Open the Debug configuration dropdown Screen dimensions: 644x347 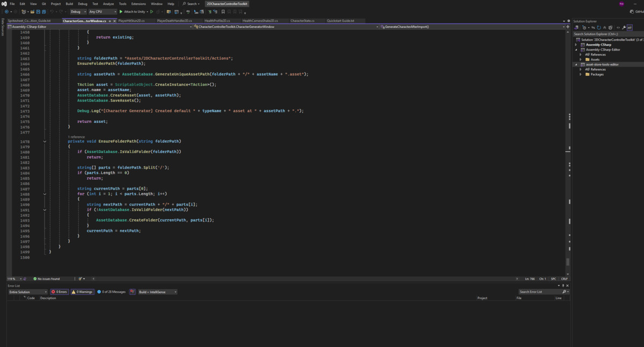click(78, 11)
